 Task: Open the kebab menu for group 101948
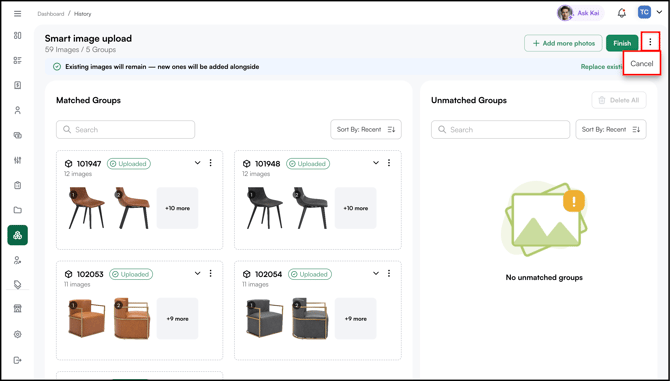tap(389, 163)
